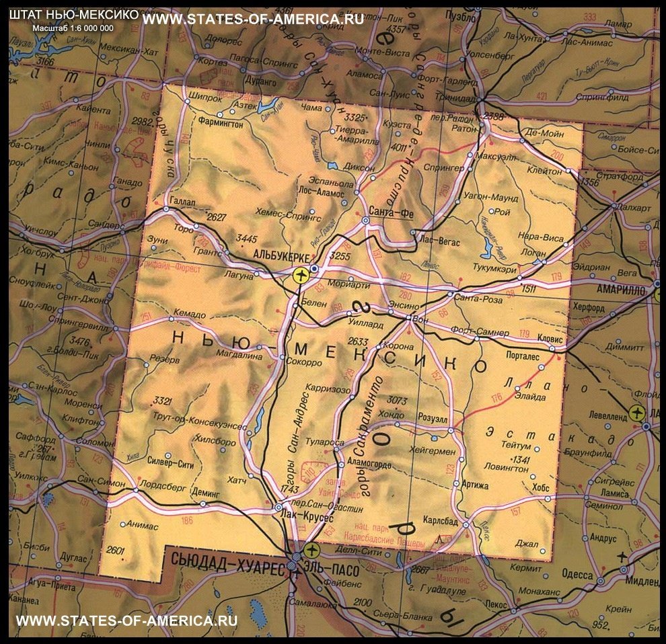Screen dimensions: 666x644
Task: Select the Лас-Крусес city circle marker
Action: (279, 507)
